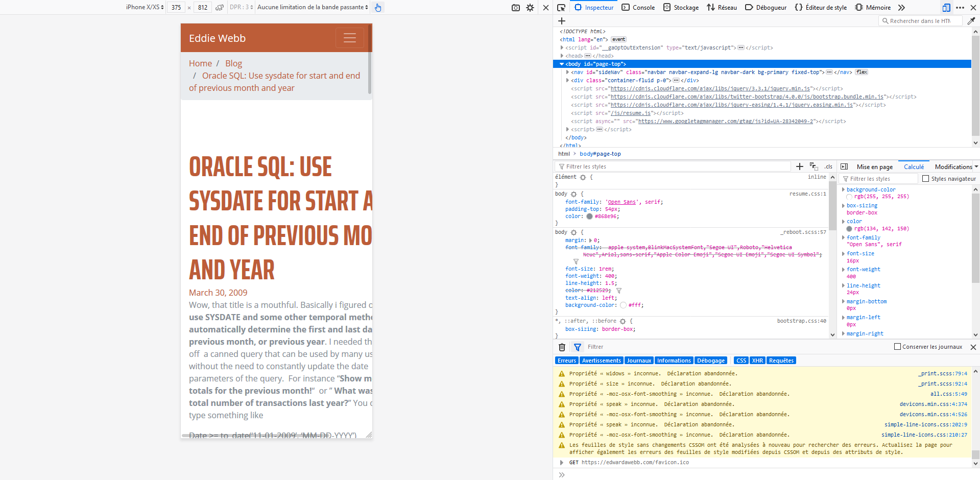Open bandwidth throttling dropdown

point(313,7)
